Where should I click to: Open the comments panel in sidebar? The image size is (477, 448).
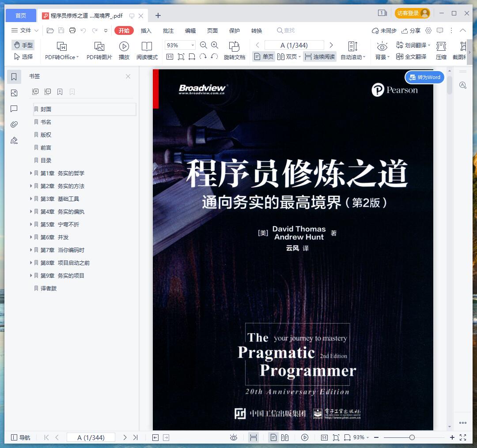click(14, 109)
